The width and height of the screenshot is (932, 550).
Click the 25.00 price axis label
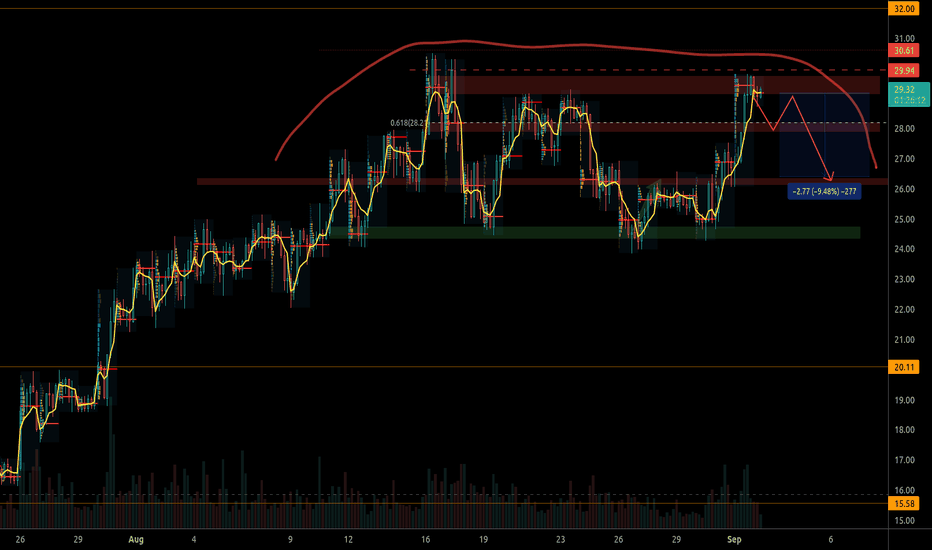904,219
